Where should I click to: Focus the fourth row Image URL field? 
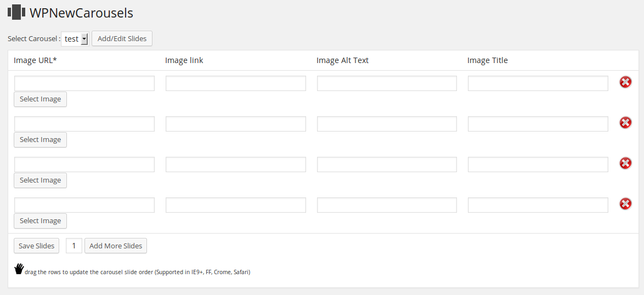[84, 205]
